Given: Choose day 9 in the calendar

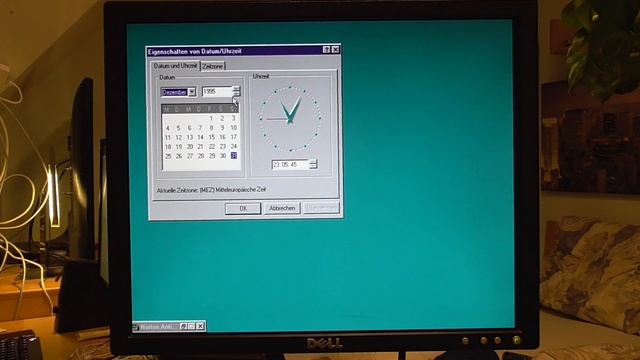Looking at the screenshot, I should (222, 128).
